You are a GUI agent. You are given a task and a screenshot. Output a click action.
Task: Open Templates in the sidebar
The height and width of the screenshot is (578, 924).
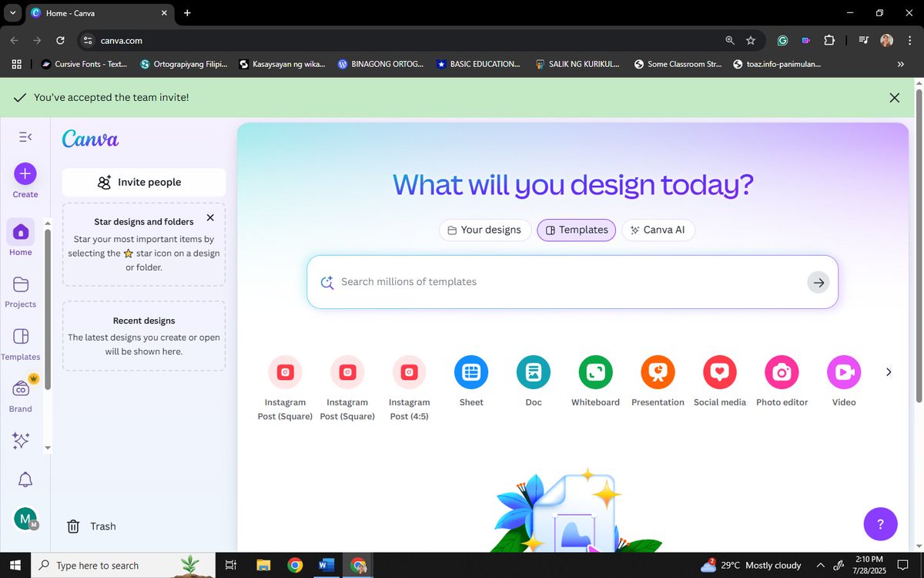click(21, 344)
